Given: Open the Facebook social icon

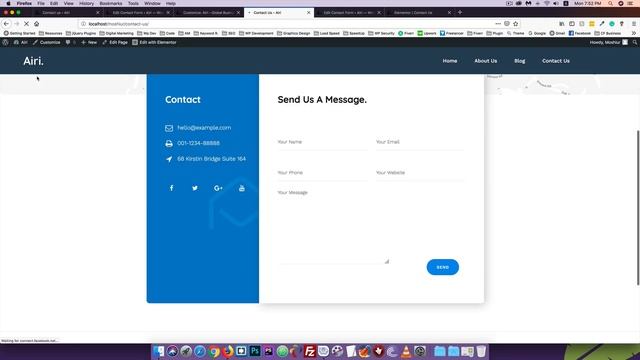Looking at the screenshot, I should (x=171, y=188).
